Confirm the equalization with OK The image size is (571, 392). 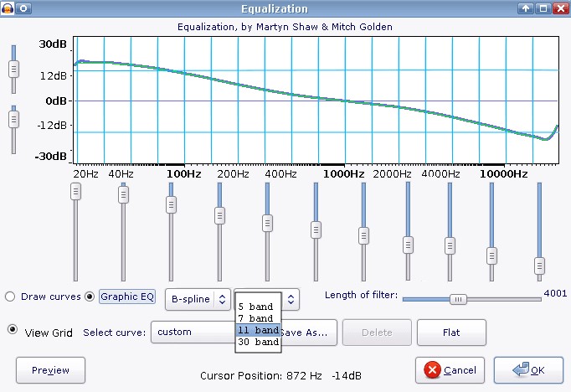(527, 369)
